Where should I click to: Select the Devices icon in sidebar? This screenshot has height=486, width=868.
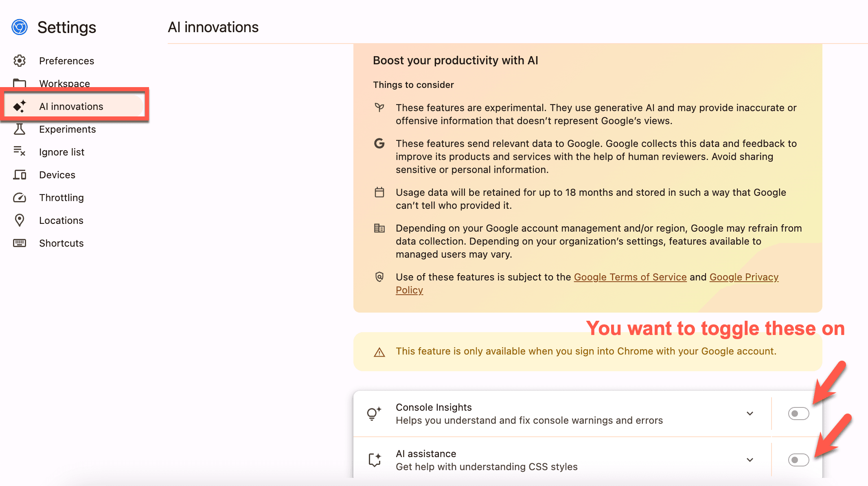tap(19, 175)
